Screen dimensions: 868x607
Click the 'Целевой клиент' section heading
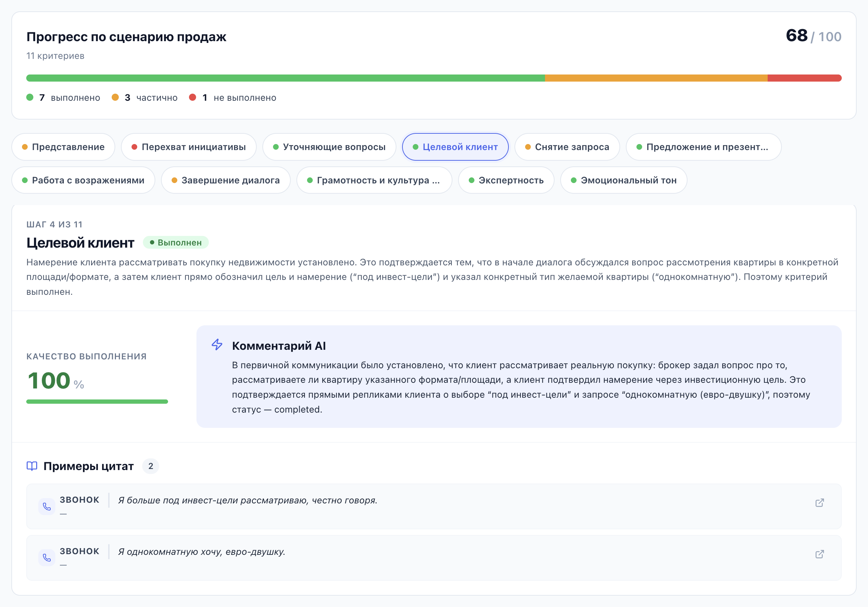click(80, 243)
